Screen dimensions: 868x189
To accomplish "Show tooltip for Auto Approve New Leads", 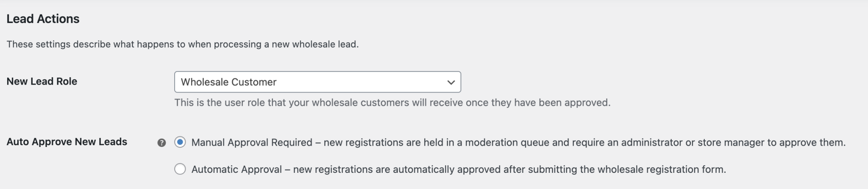I will tap(161, 143).
